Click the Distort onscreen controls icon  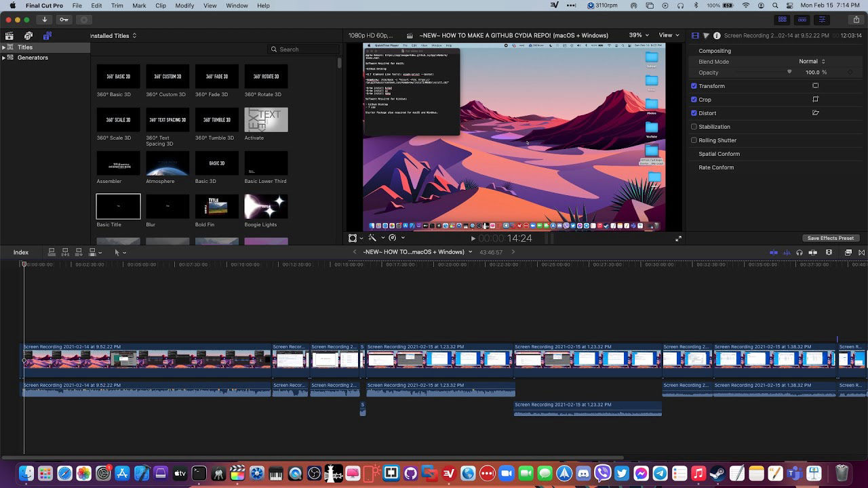(815, 113)
